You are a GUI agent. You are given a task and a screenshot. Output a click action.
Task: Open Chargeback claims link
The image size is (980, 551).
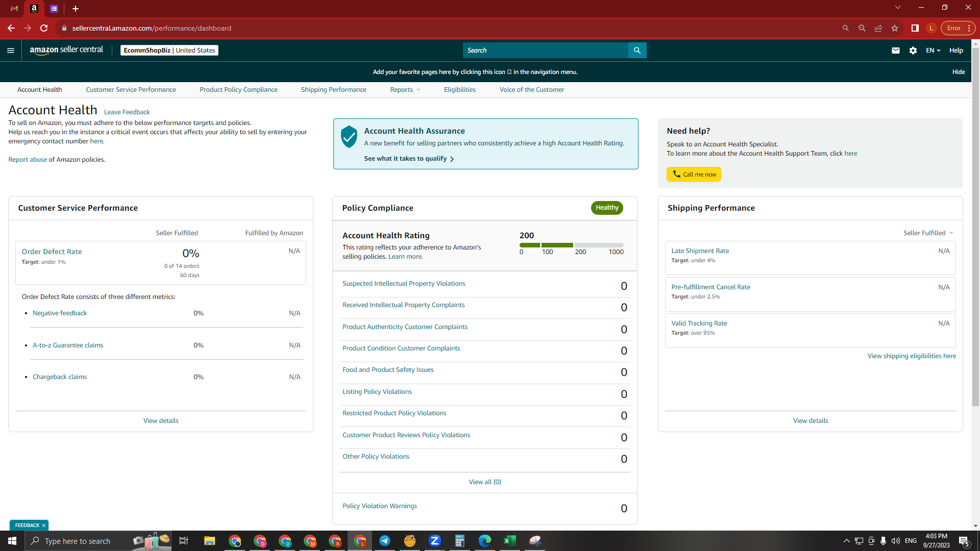[x=60, y=377]
